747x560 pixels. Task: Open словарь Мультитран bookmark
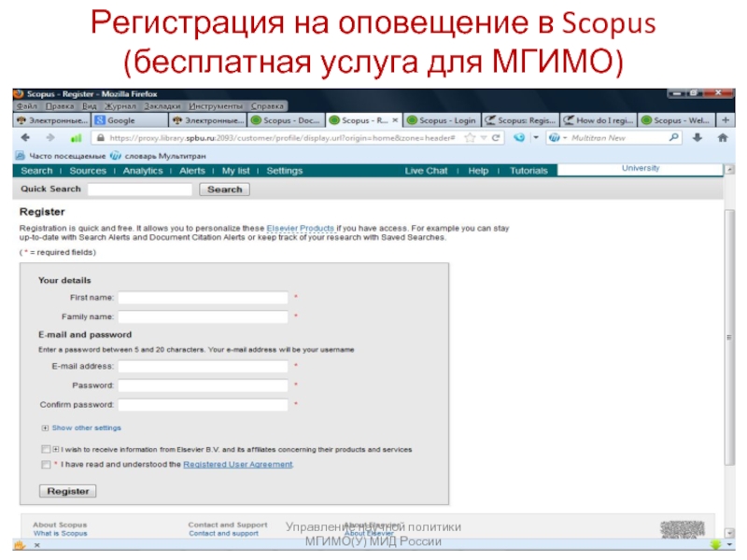(158, 156)
